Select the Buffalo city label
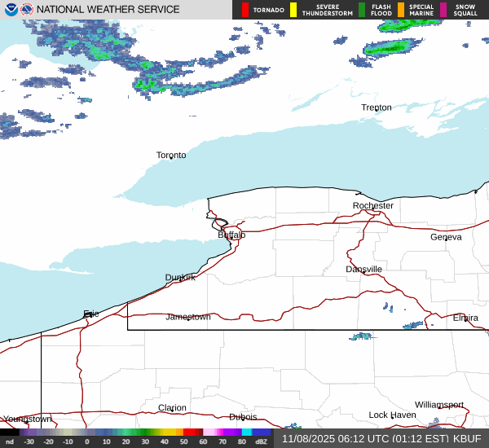This screenshot has height=448, width=489. tap(231, 235)
